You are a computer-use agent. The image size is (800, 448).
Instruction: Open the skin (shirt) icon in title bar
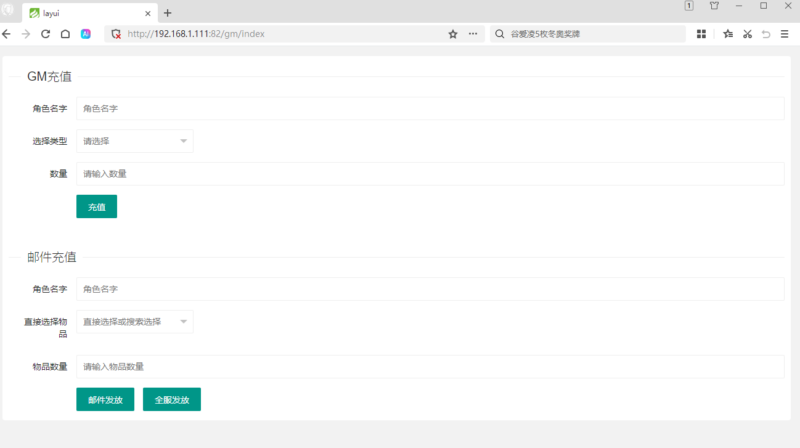tap(714, 6)
